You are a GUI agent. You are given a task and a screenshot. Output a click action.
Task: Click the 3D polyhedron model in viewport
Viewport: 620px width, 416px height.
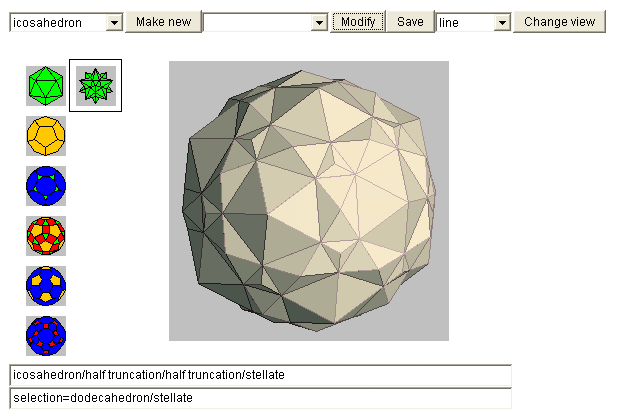click(310, 200)
